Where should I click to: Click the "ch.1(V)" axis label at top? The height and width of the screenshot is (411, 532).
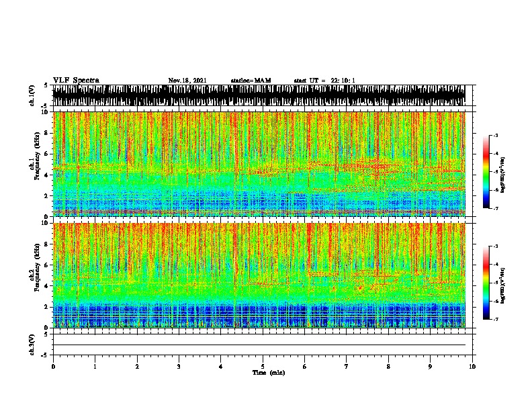pyautogui.click(x=32, y=95)
